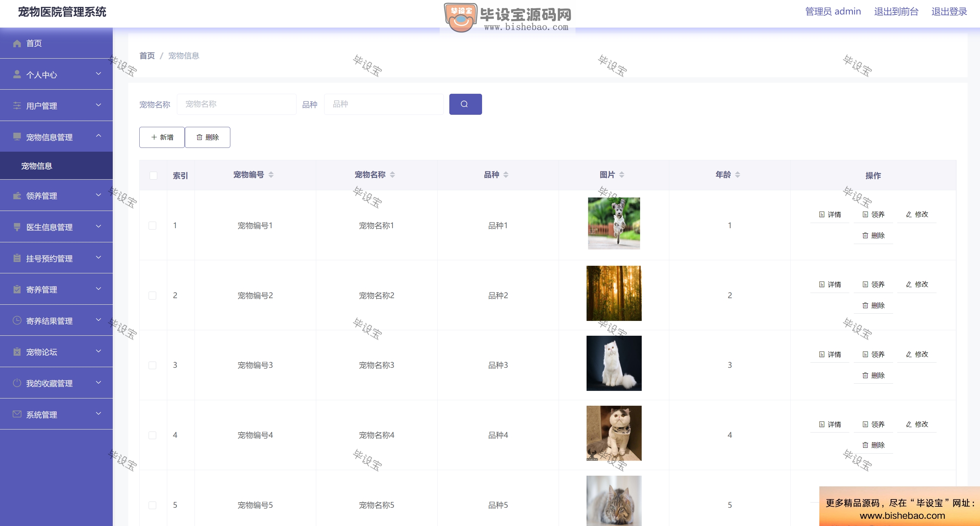The image size is (980, 526).
Task: Sort by 图片 column arrows
Action: (622, 174)
